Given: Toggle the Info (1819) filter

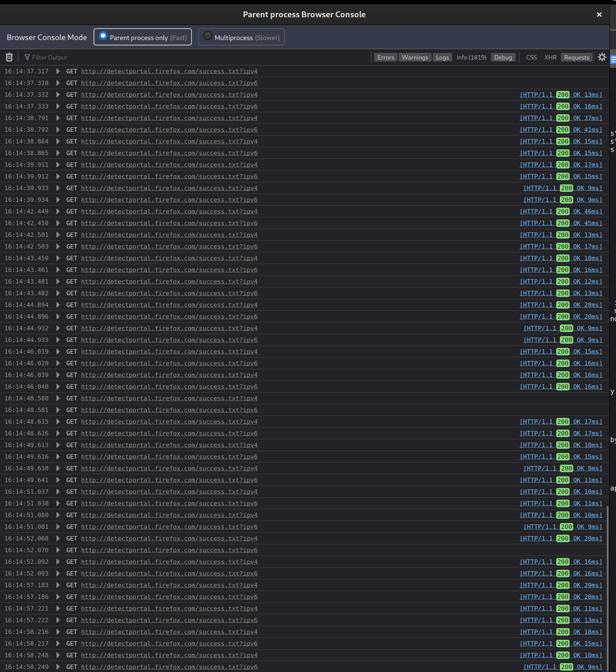Looking at the screenshot, I should click(x=471, y=57).
